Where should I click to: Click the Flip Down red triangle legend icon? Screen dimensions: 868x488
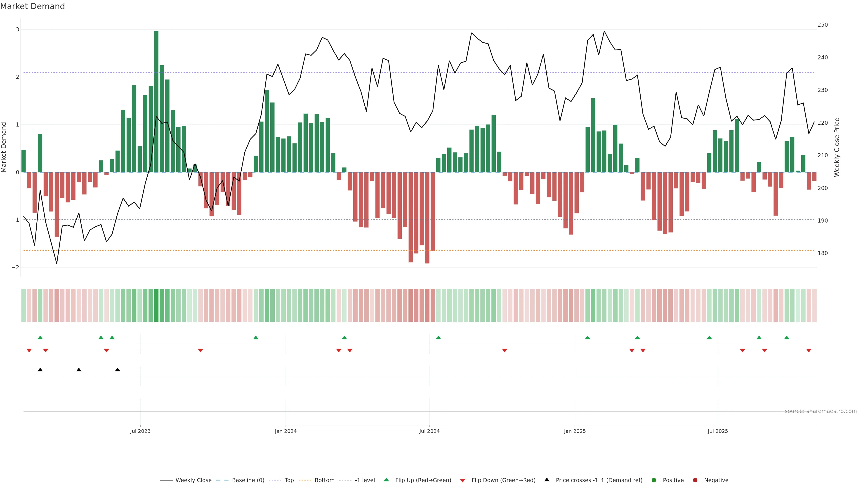click(x=463, y=481)
